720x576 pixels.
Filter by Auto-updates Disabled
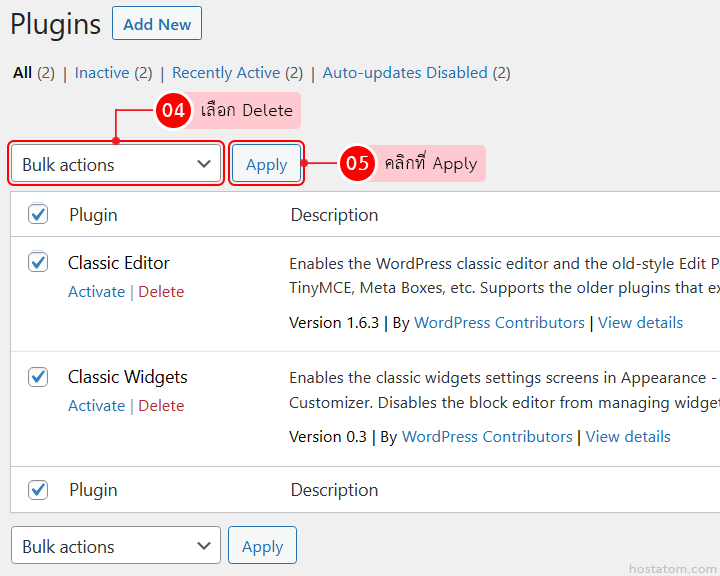(404, 73)
